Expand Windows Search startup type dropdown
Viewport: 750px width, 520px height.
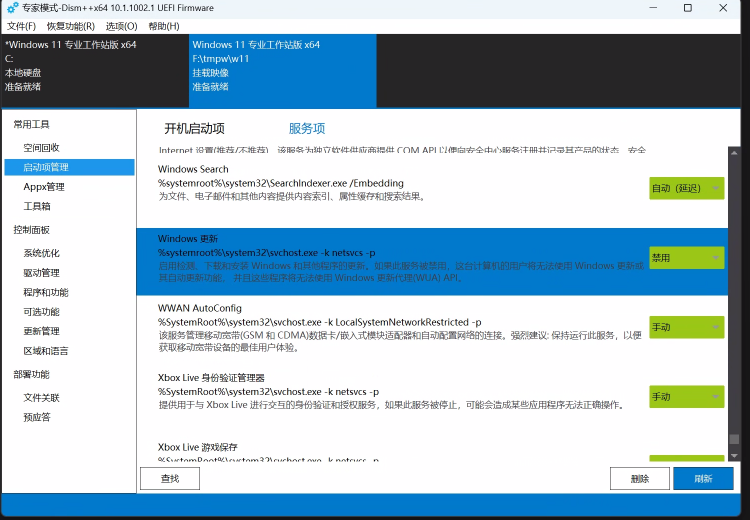coord(686,188)
